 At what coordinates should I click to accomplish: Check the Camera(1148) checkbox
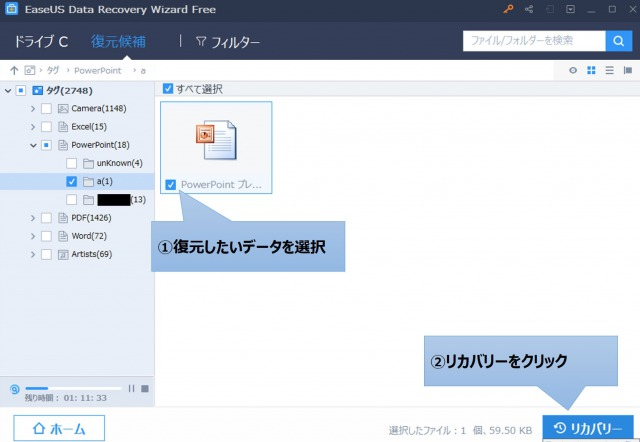click(47, 109)
